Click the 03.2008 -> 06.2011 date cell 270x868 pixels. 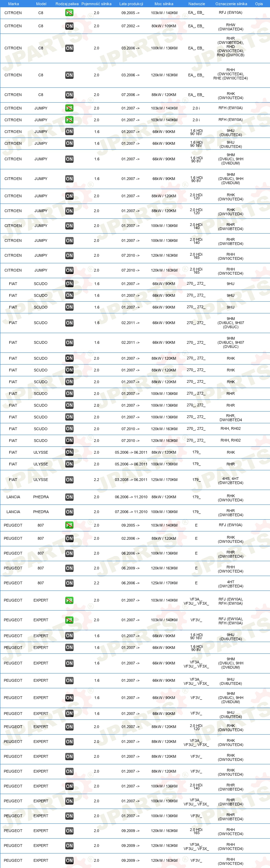pyautogui.click(x=131, y=480)
